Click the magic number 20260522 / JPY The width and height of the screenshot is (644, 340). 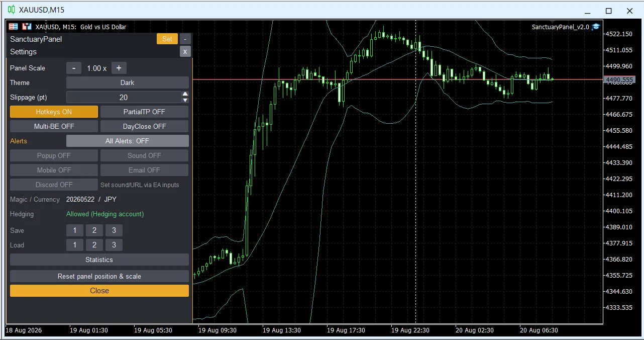[x=91, y=199]
